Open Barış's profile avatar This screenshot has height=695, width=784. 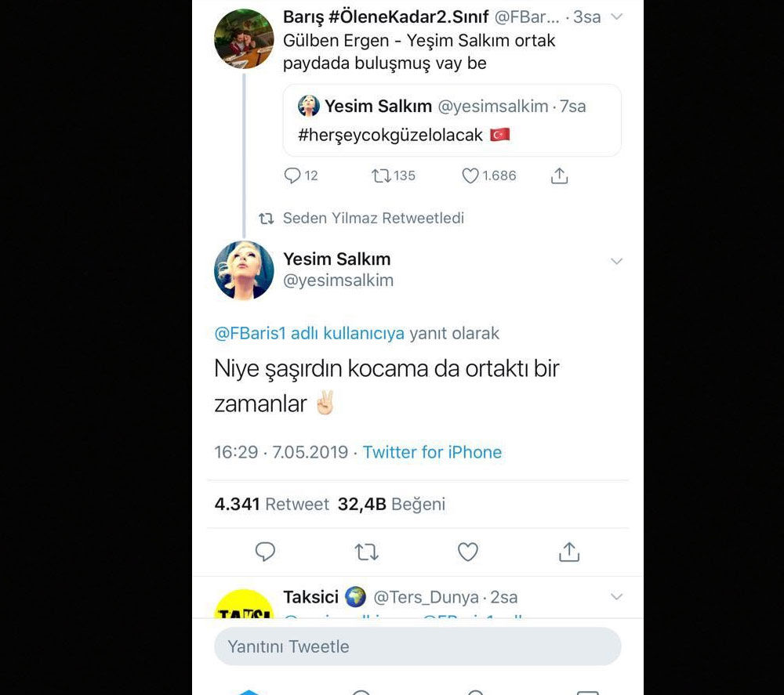[244, 39]
